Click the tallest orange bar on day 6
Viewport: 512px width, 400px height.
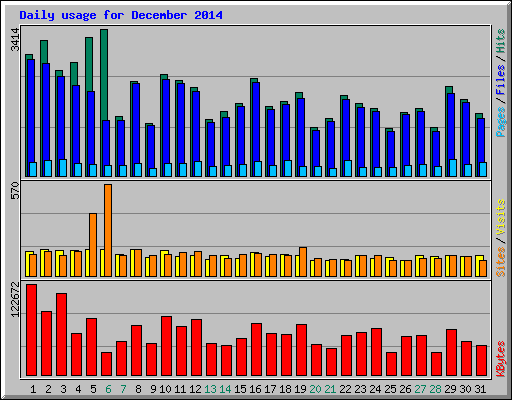coord(108,230)
